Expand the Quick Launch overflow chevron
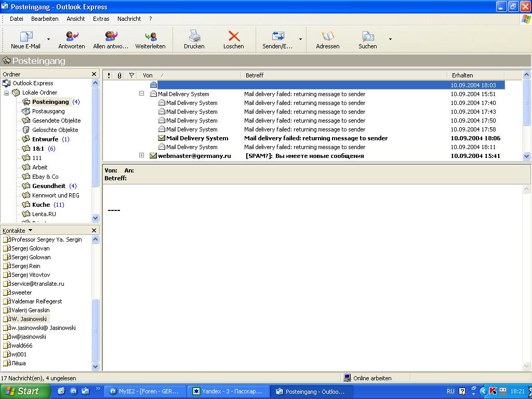532x399 pixels. (x=98, y=389)
